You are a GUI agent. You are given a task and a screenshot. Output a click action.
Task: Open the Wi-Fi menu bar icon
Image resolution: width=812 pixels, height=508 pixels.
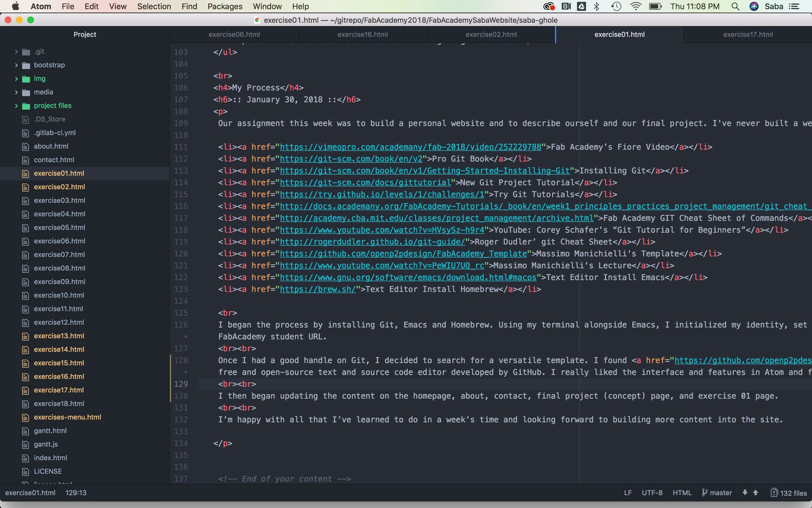point(636,6)
